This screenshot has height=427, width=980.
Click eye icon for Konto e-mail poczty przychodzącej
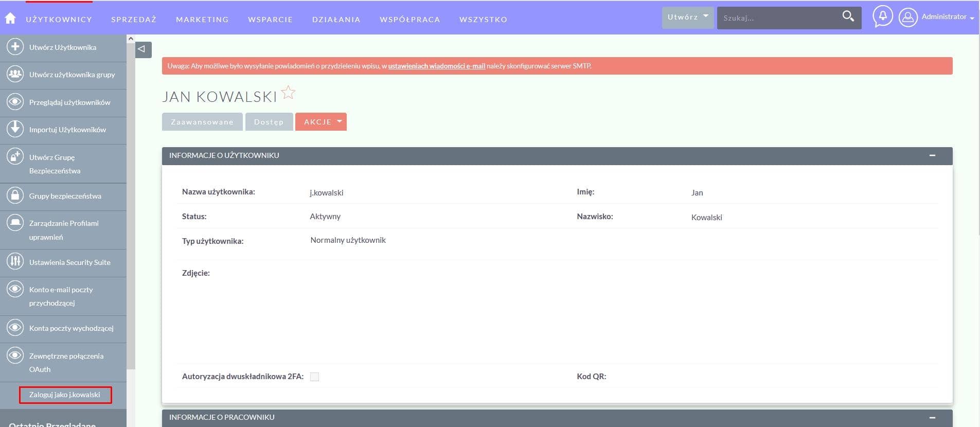pyautogui.click(x=15, y=289)
